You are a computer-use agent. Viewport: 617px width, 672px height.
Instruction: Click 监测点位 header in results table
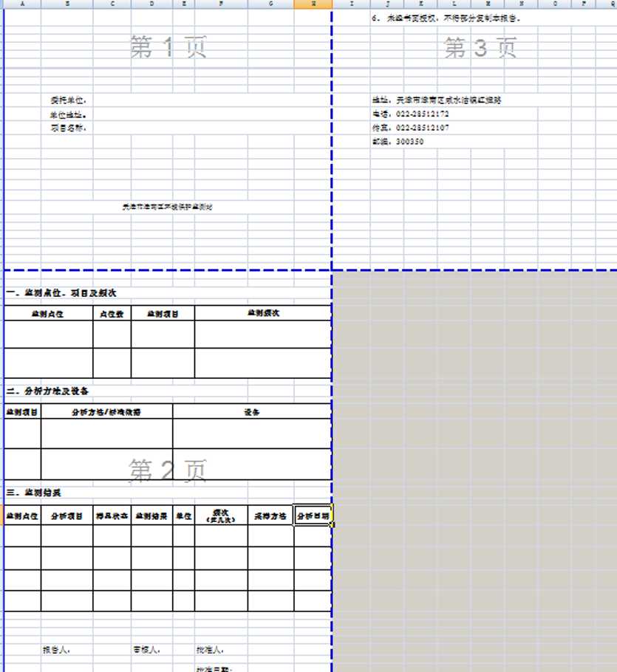[x=22, y=515]
